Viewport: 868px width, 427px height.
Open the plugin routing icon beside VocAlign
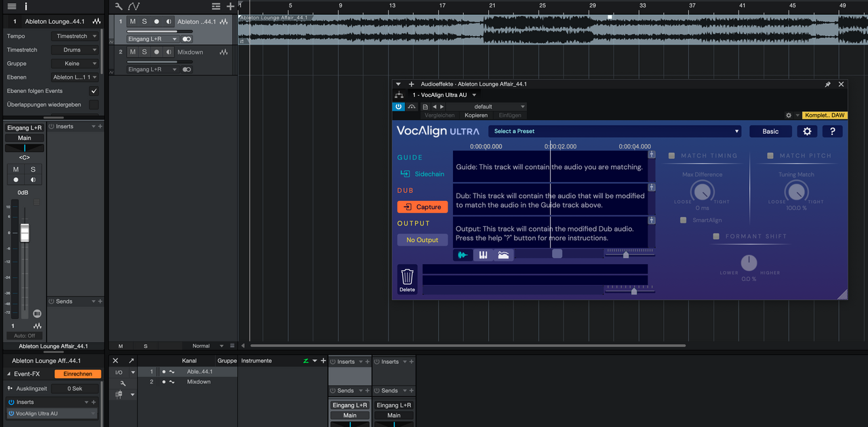(399, 95)
